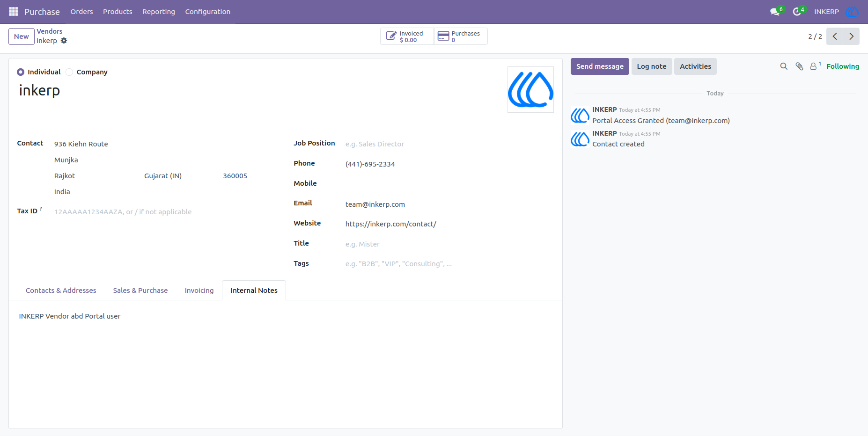The width and height of the screenshot is (868, 436).
Task: Click the avatar beside Portal Access Granted message
Action: (x=580, y=115)
